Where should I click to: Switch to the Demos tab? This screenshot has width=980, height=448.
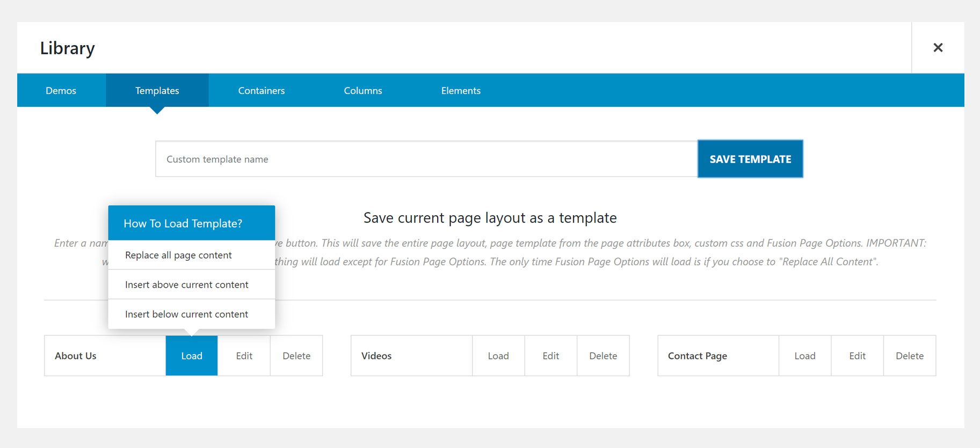point(61,91)
